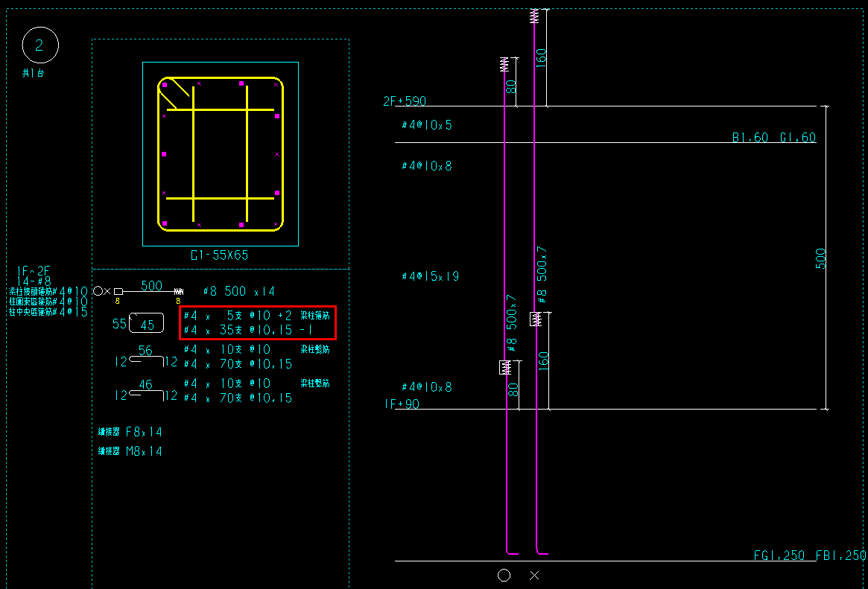Select the B1,60 G1,60 beam label

pyautogui.click(x=774, y=137)
